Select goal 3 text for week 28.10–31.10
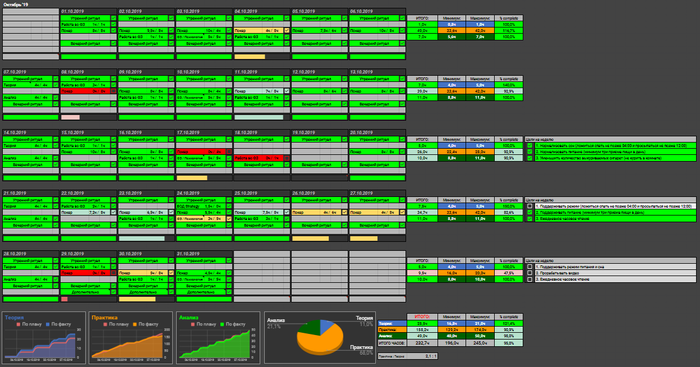Viewport: 700px width, 367px height. [x=615, y=279]
